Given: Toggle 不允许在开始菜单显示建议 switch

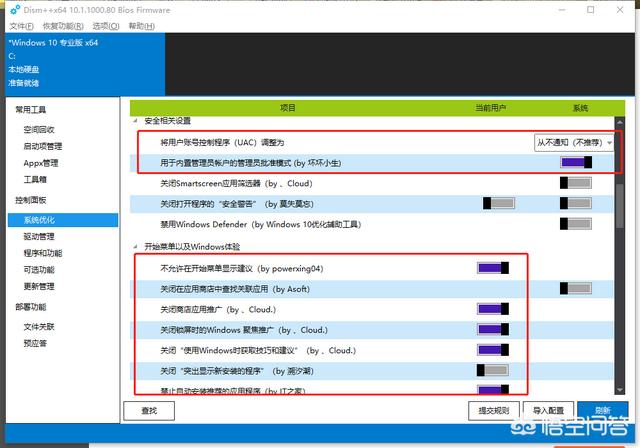Looking at the screenshot, I should coord(493,268).
